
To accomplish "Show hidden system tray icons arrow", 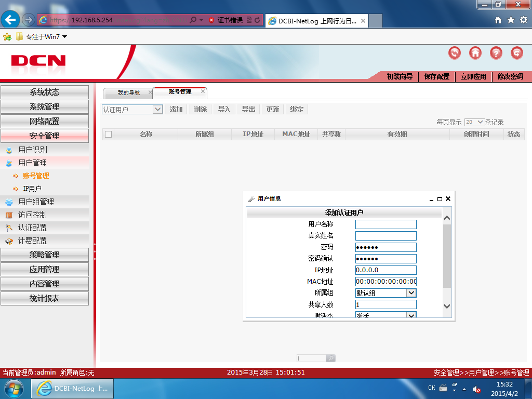I will [464, 389].
